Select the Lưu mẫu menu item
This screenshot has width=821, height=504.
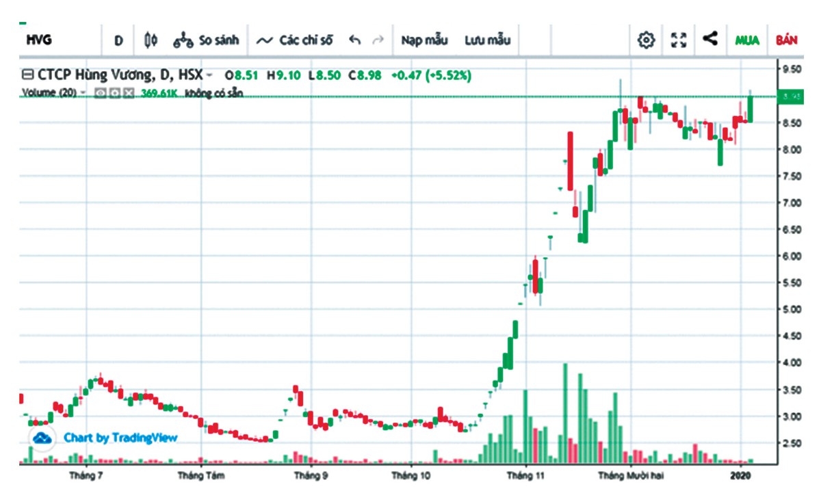pyautogui.click(x=488, y=40)
